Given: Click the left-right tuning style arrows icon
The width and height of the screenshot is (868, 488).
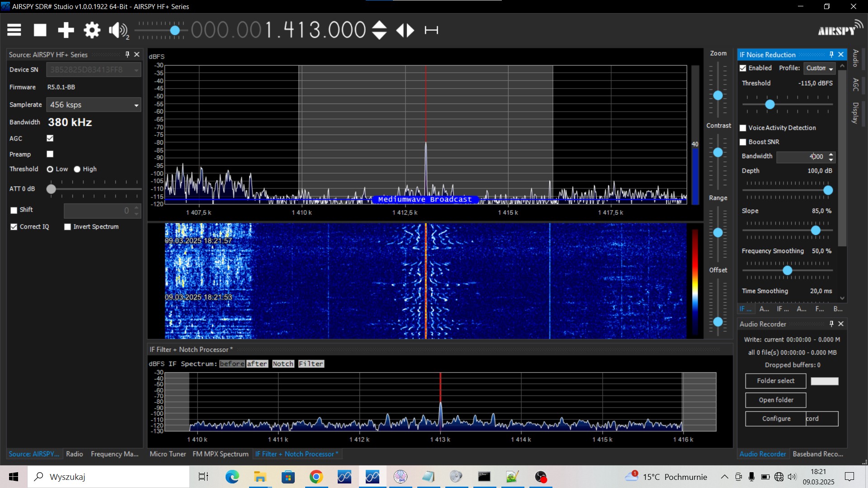Looking at the screenshot, I should point(405,30).
